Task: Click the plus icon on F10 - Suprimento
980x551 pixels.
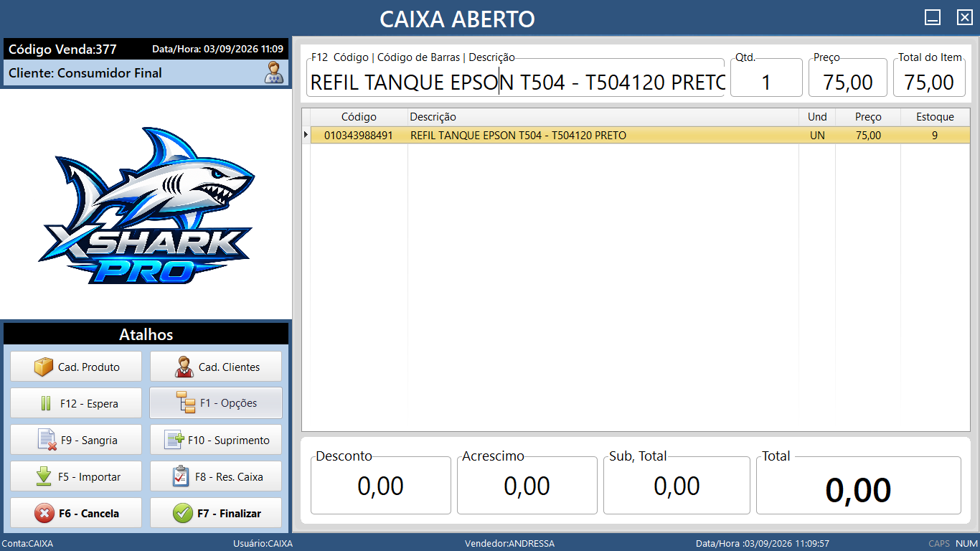Action: point(174,440)
